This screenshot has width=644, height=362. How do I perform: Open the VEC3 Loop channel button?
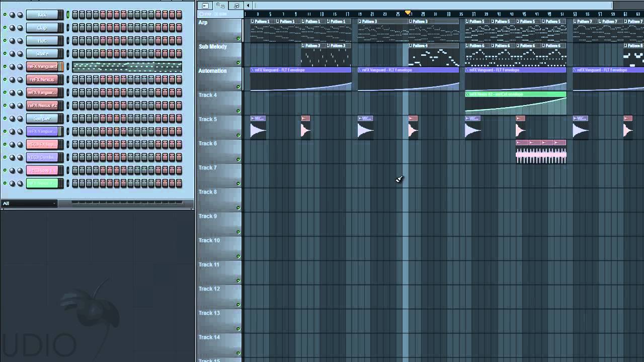42,170
